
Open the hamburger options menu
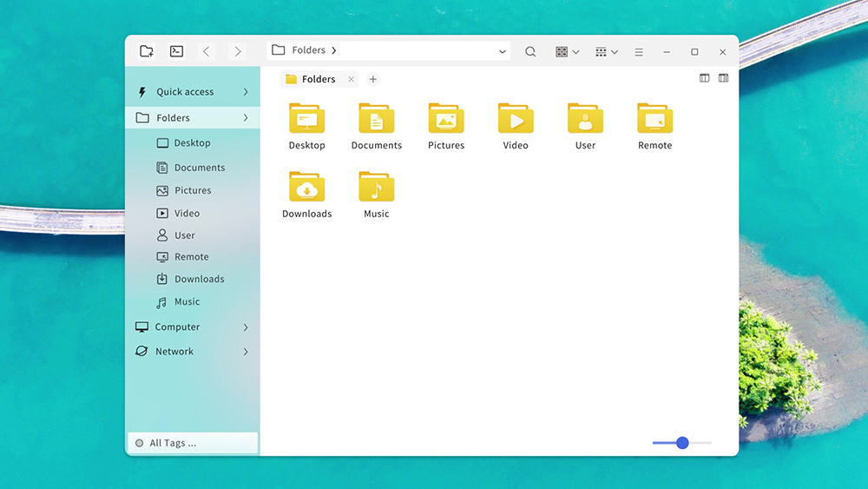pyautogui.click(x=639, y=52)
